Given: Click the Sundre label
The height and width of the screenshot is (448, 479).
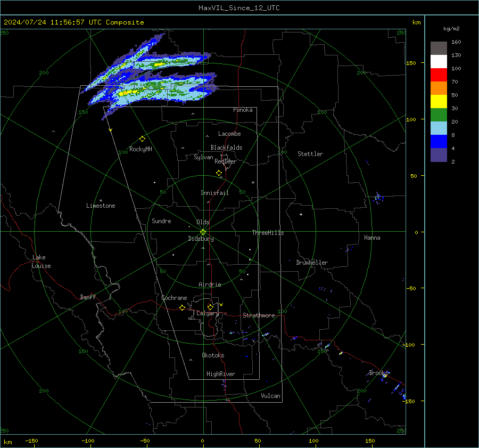Looking at the screenshot, I should (x=161, y=221).
